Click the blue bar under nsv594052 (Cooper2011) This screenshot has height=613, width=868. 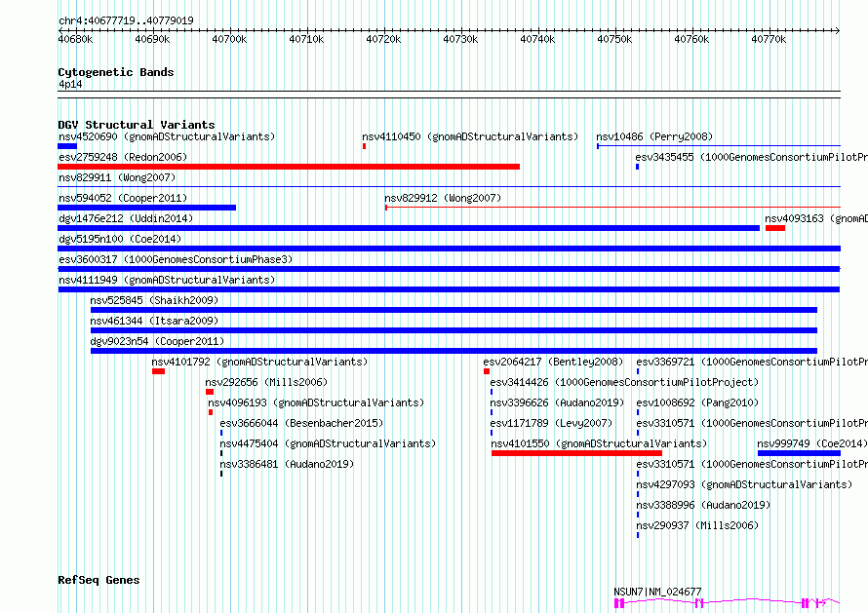[x=146, y=208]
